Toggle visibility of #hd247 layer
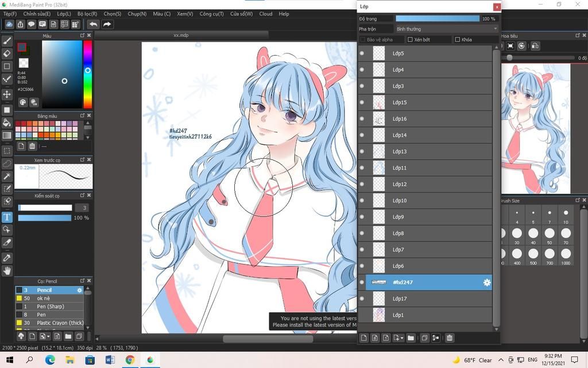The width and height of the screenshot is (588, 368). [362, 282]
